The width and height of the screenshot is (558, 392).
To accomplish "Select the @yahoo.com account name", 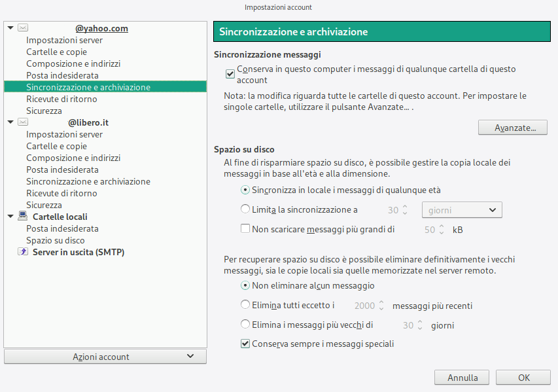I will tap(101, 28).
